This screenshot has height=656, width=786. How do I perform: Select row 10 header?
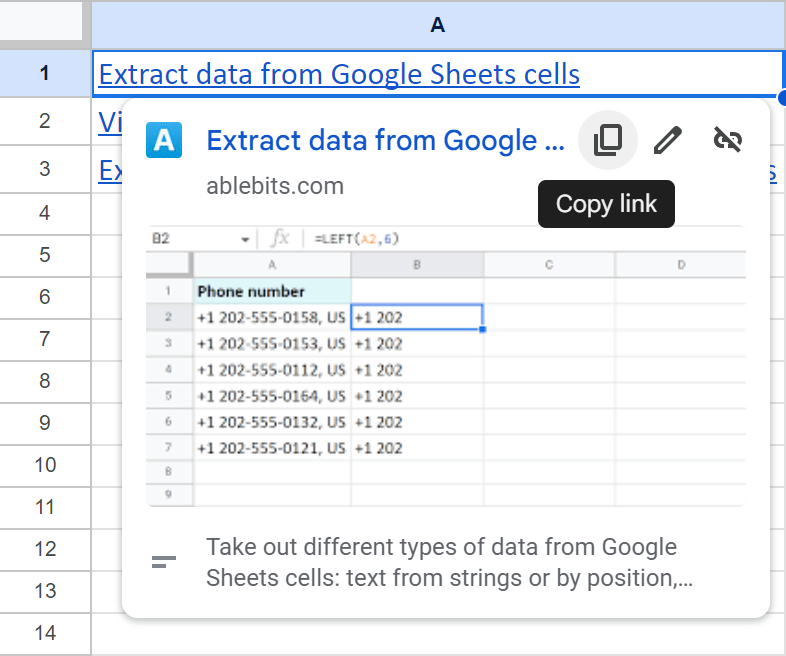tap(44, 465)
